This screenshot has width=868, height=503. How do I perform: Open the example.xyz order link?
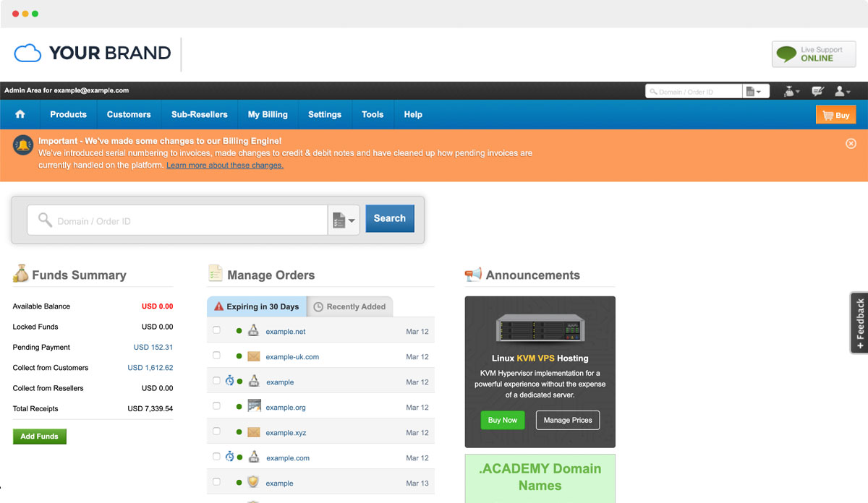pyautogui.click(x=285, y=433)
